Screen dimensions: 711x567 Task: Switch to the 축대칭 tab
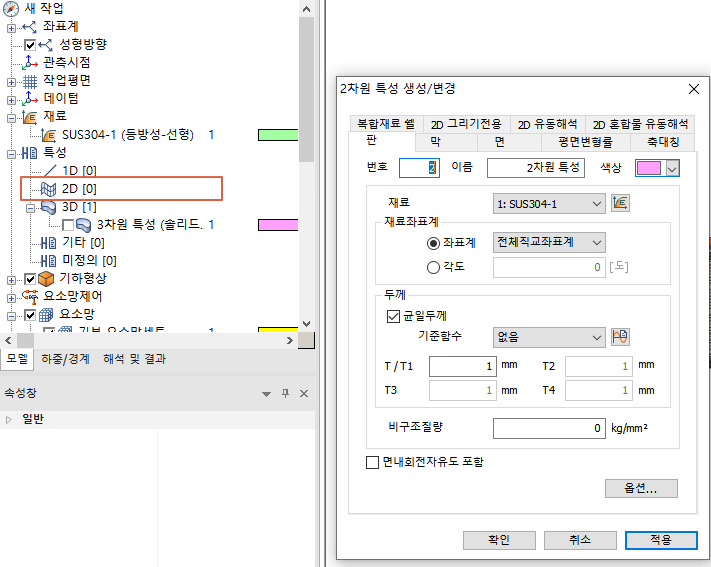click(x=662, y=142)
